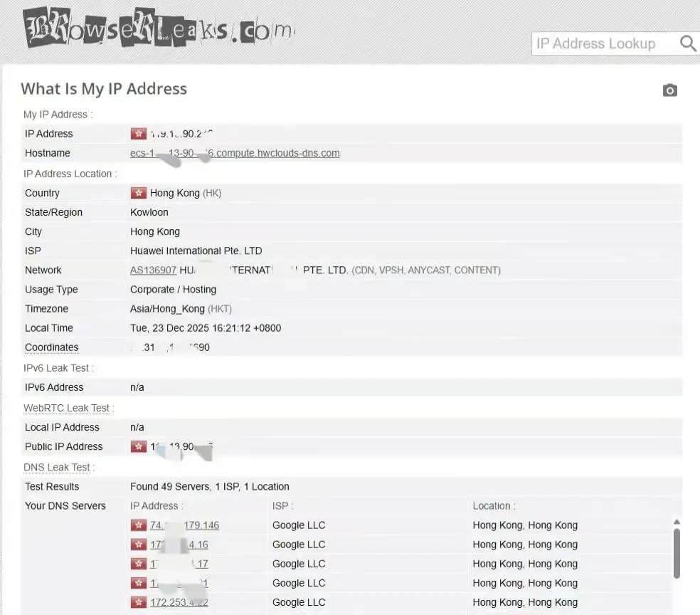Open DNS server IP ending in 179.146
The image size is (700, 615).
[184, 525]
